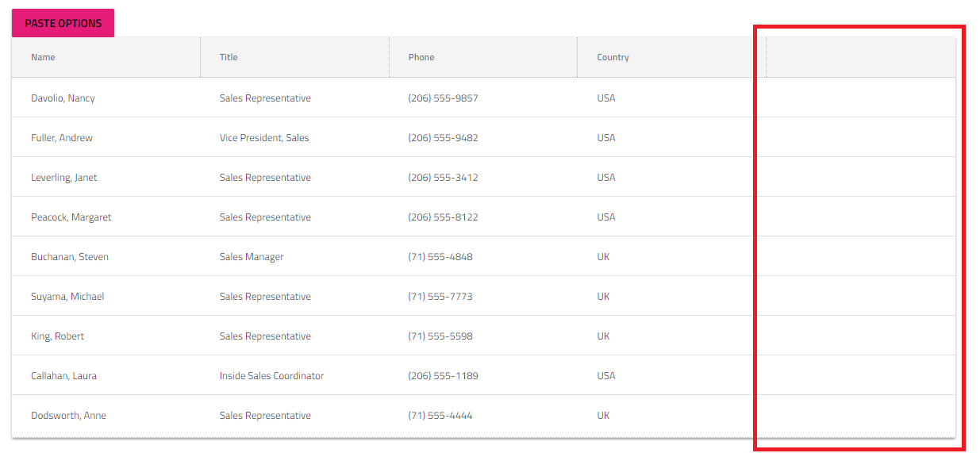The image size is (980, 453).
Task: Select phone number (71) 555-7773
Action: pyautogui.click(x=440, y=297)
